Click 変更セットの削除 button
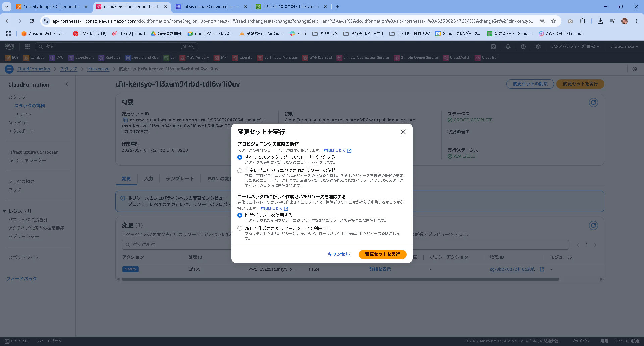Image resolution: width=644 pixels, height=346 pixels. coord(530,84)
